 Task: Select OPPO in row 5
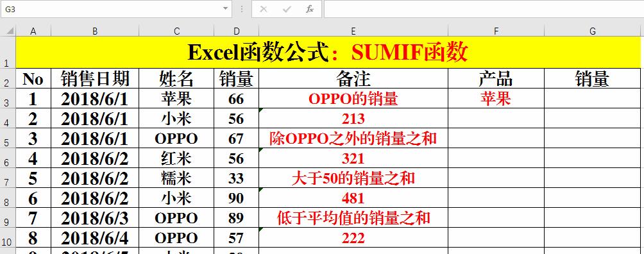click(x=176, y=138)
